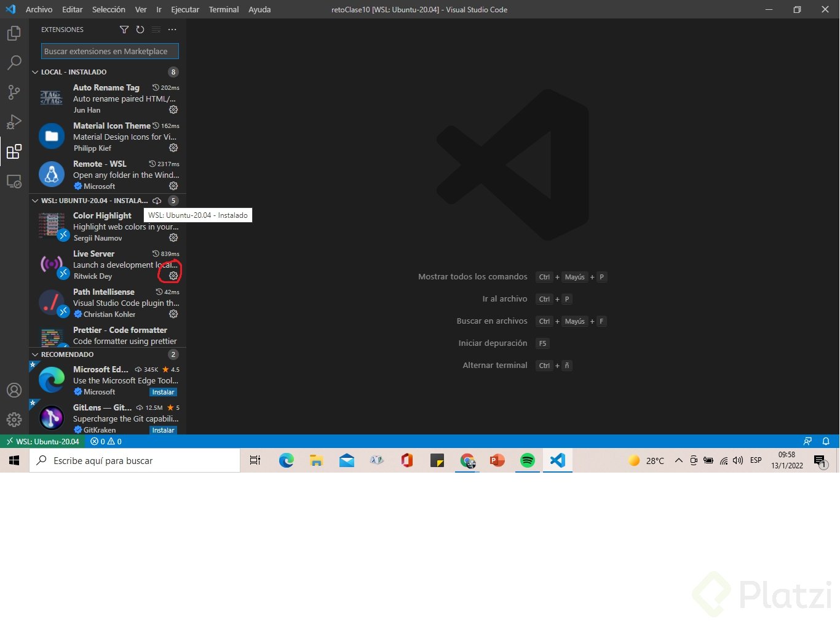The image size is (840, 624).
Task: Click the clock showing 09:58
Action: pos(787,460)
